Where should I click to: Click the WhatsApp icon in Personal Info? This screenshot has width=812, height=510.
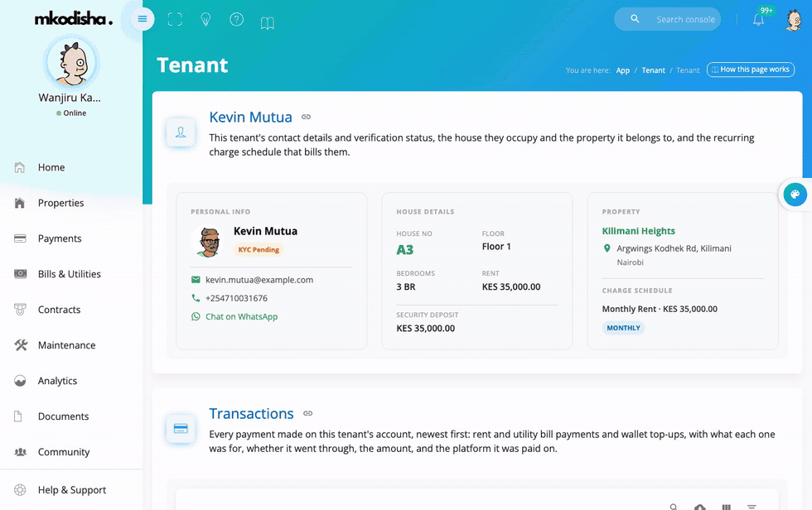pyautogui.click(x=196, y=316)
